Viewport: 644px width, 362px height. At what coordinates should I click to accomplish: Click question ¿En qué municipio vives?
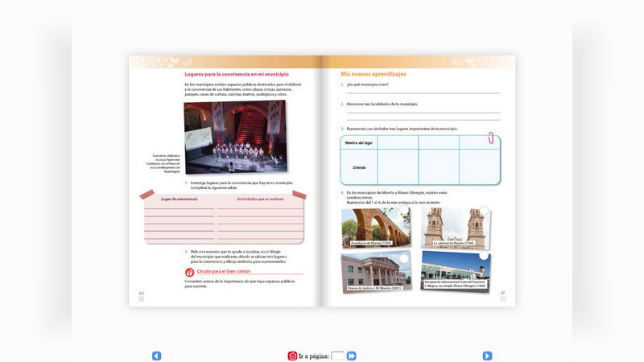pyautogui.click(x=367, y=84)
